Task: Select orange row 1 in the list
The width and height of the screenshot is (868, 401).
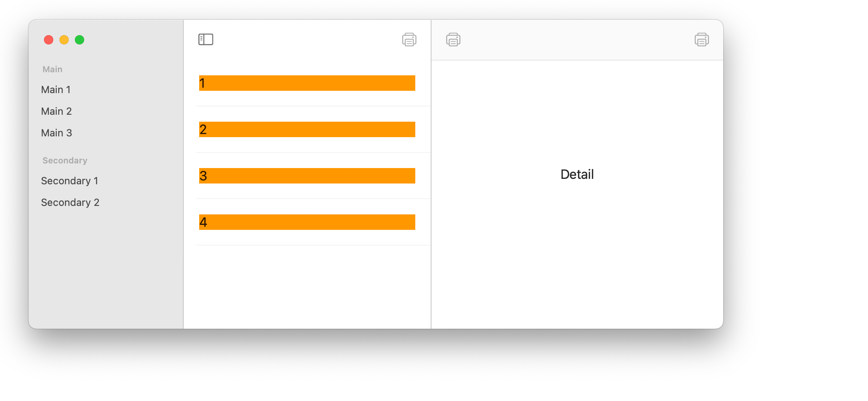Action: coord(307,83)
